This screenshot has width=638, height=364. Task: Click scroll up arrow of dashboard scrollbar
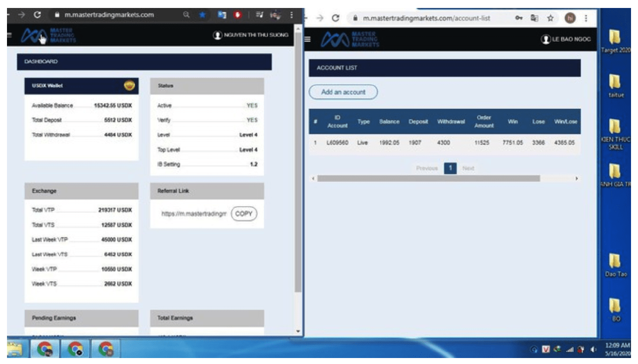click(298, 29)
